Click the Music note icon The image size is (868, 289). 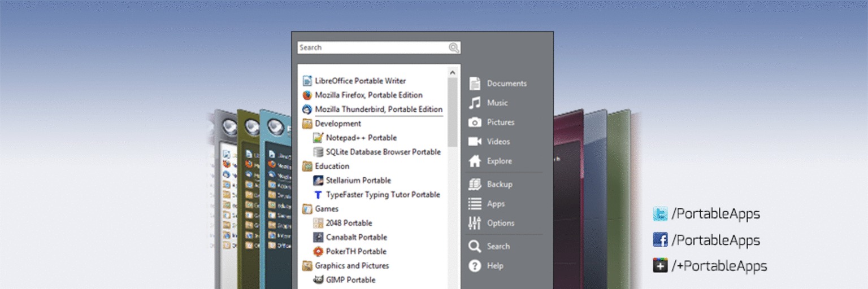coord(475,103)
